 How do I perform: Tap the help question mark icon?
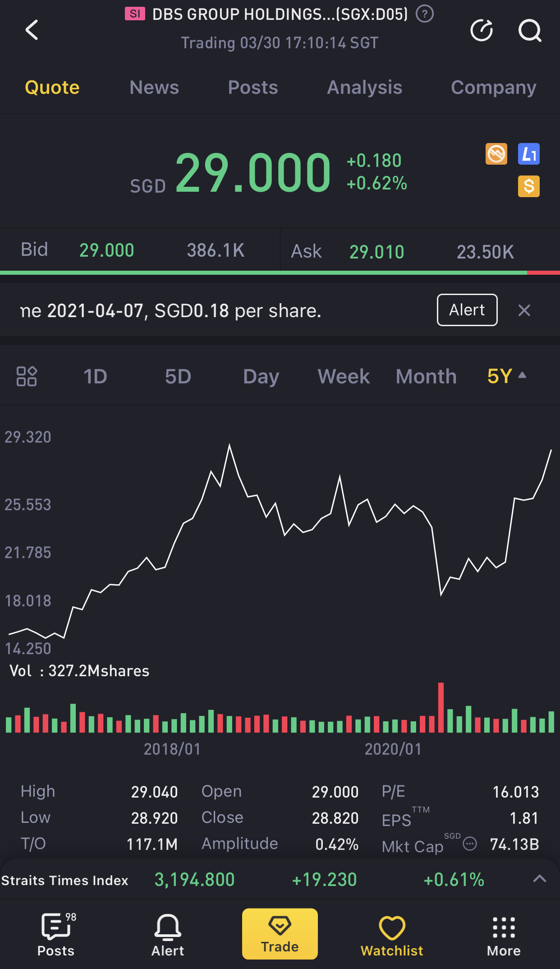click(425, 14)
